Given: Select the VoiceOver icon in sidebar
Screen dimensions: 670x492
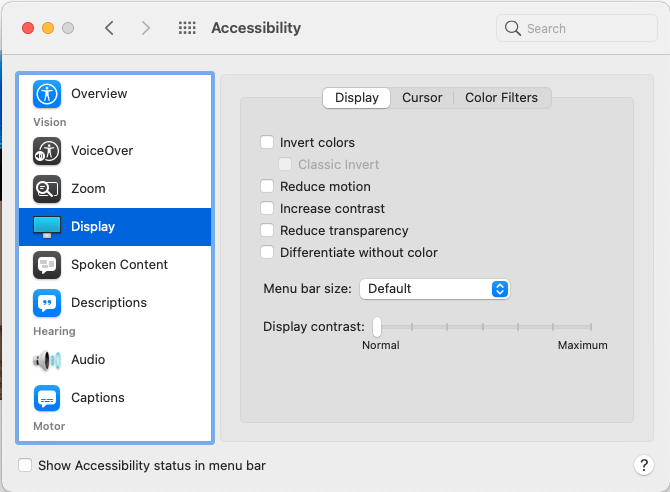Looking at the screenshot, I should coord(47,151).
